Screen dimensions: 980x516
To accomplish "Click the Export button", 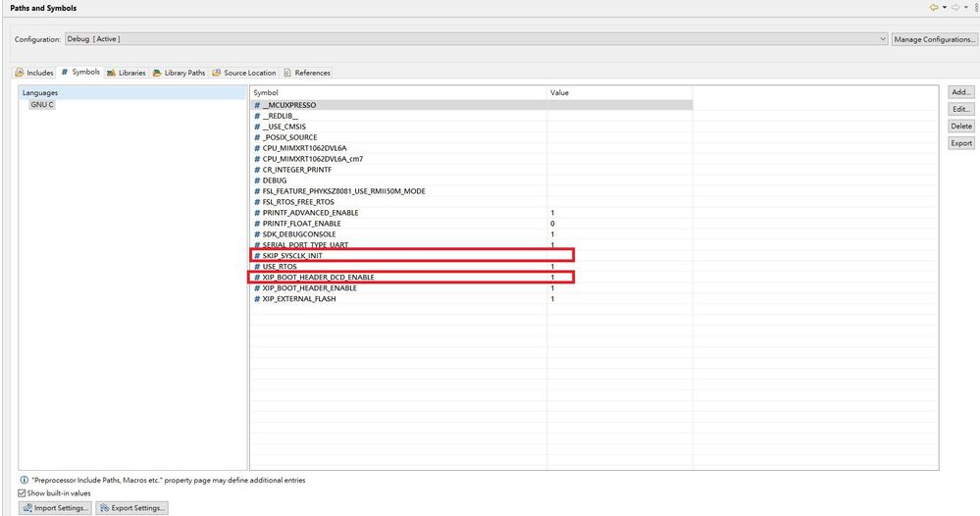I will (961, 143).
